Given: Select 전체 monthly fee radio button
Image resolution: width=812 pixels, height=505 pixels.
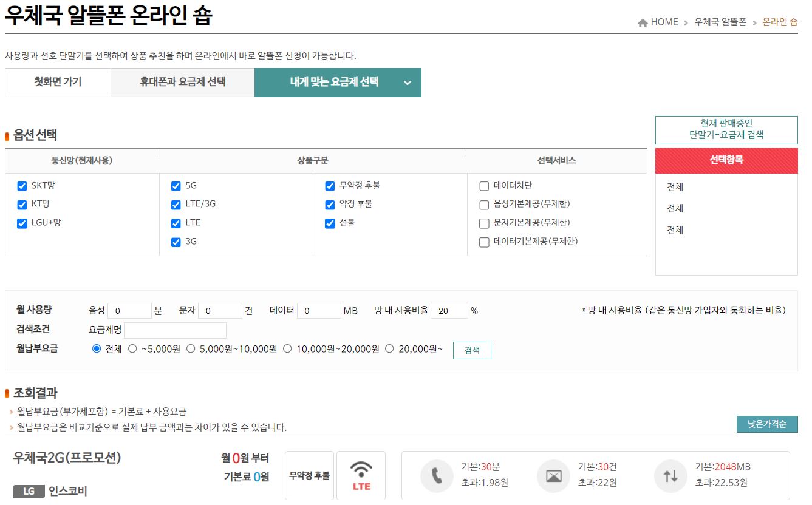Looking at the screenshot, I should [x=97, y=348].
